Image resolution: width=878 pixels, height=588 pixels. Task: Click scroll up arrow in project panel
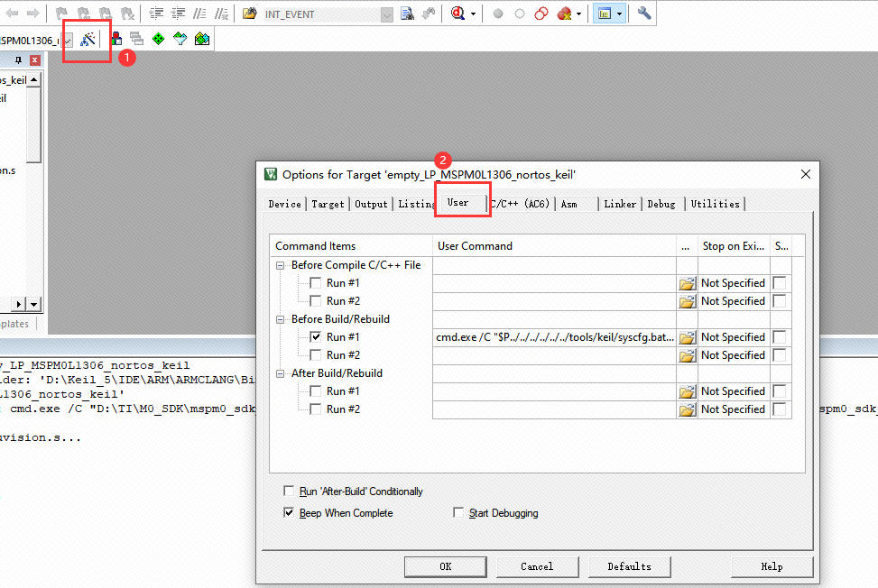pos(34,80)
